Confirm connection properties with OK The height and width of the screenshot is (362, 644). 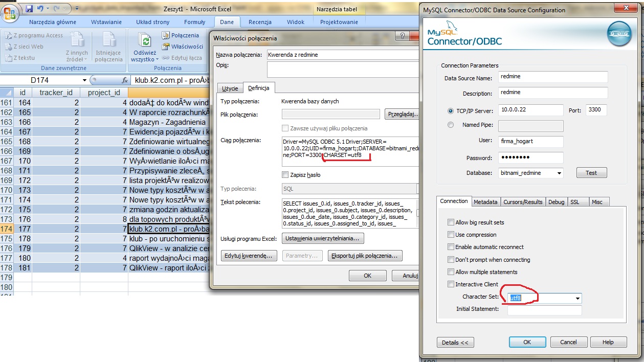click(x=367, y=275)
